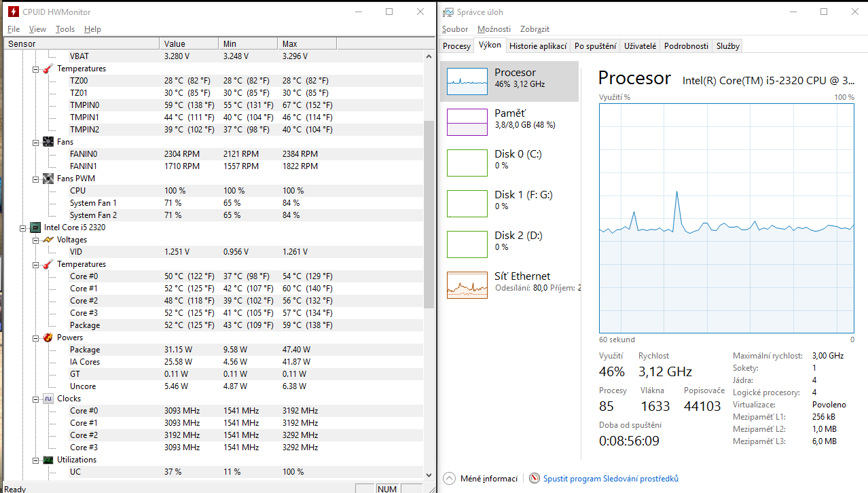Click HWMonitor vertical scrollbar thumb
The image size is (868, 493).
point(429,214)
